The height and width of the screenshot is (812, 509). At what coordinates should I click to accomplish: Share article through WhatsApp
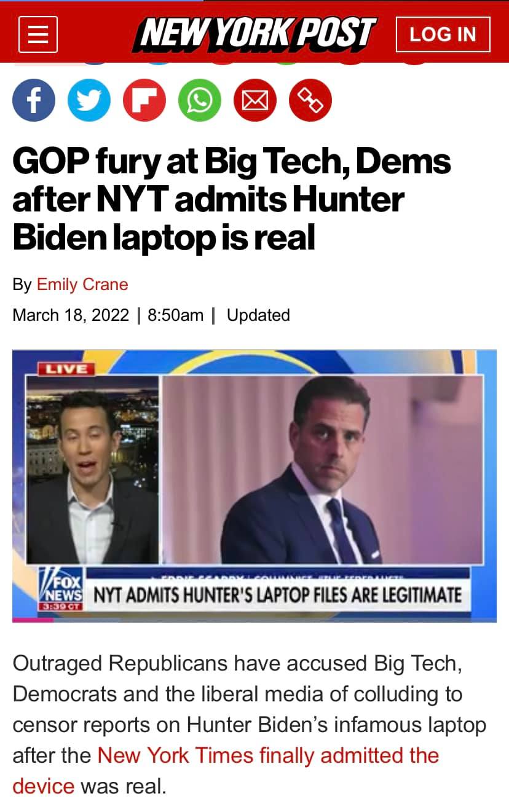coord(200,100)
